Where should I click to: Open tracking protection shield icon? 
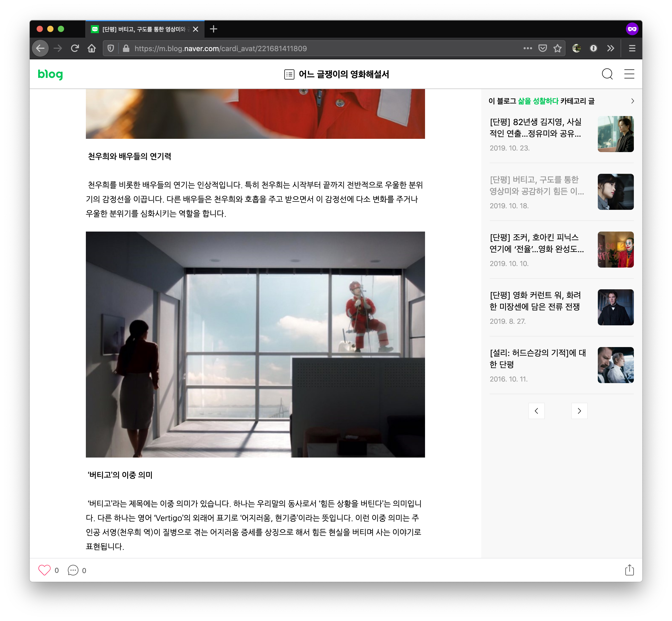click(x=110, y=48)
